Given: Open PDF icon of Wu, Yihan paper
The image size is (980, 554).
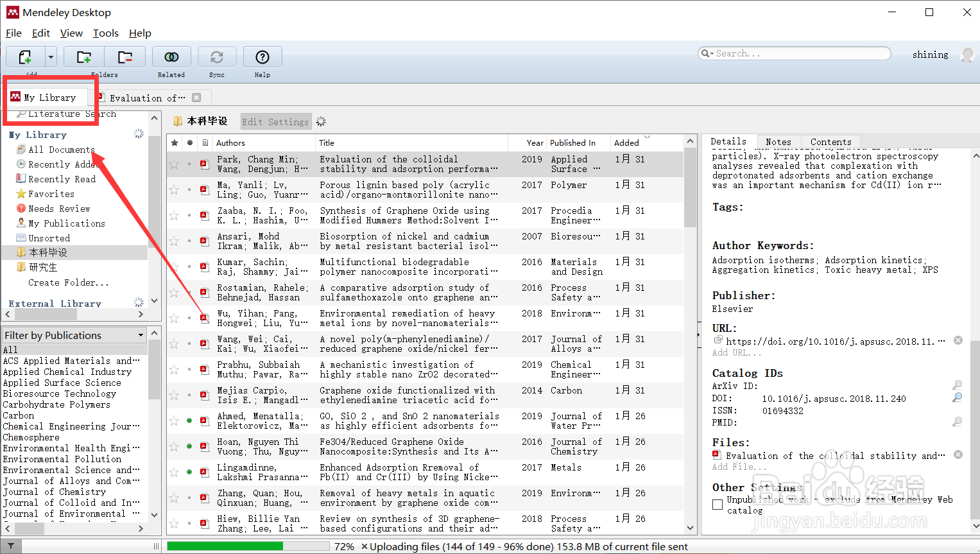Looking at the screenshot, I should click(204, 318).
